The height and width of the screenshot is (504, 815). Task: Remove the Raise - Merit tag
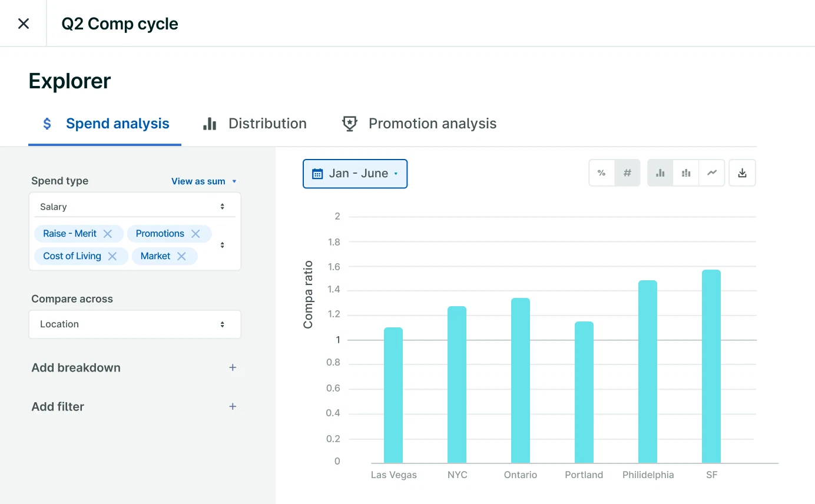[108, 234]
